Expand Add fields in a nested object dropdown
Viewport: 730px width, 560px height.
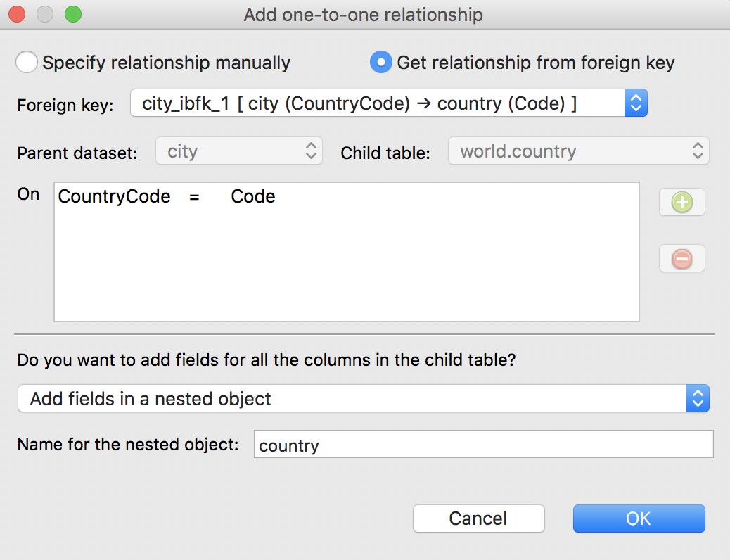tap(698, 398)
